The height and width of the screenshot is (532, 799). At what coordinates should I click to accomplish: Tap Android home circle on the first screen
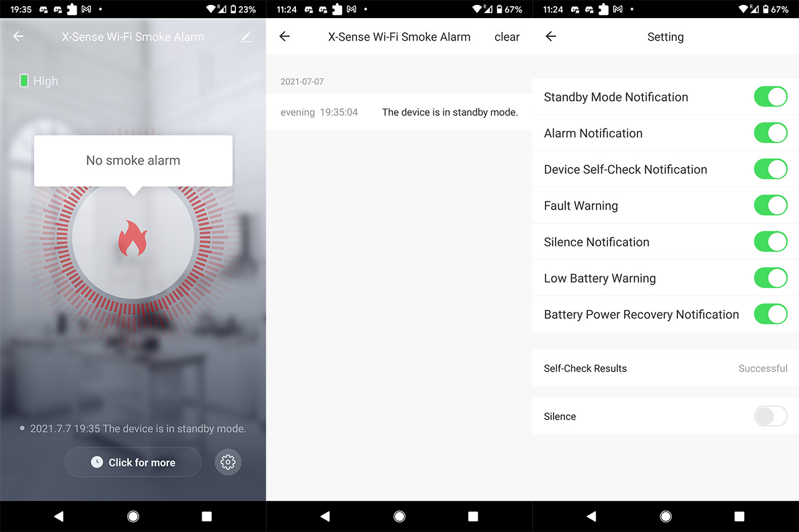[133, 516]
